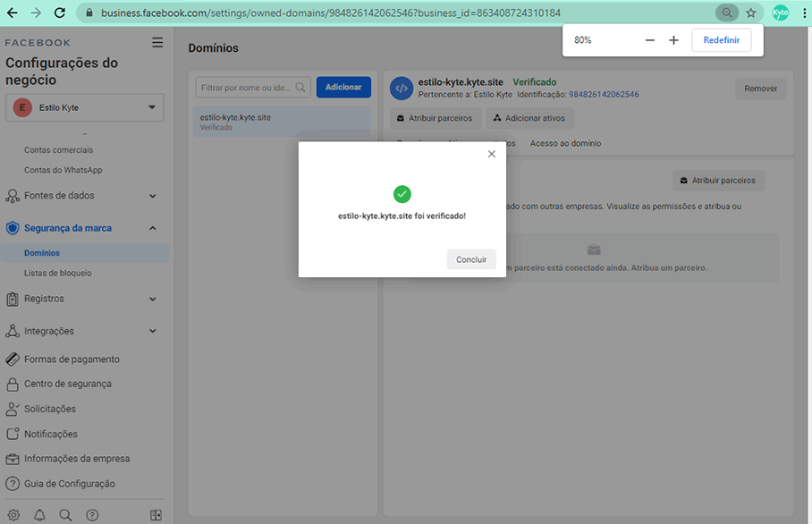Open the zoom magnifier icon in address bar
Image resolution: width=812 pixels, height=524 pixels.
pyautogui.click(x=727, y=13)
